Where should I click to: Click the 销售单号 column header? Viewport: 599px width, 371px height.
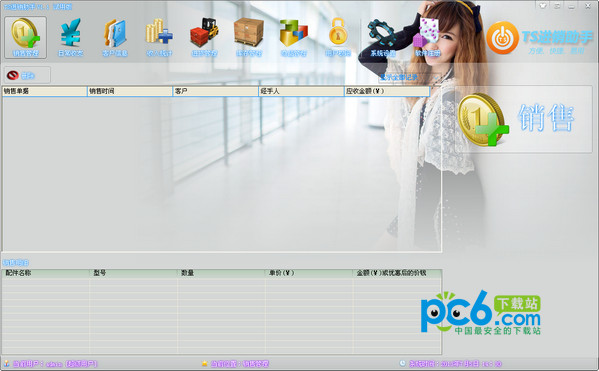coord(45,91)
